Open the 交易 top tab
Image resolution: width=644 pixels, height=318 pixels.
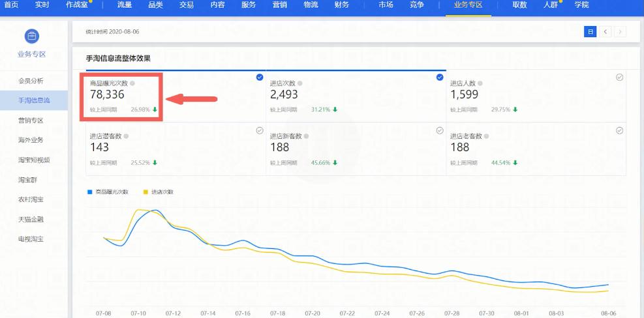point(187,5)
